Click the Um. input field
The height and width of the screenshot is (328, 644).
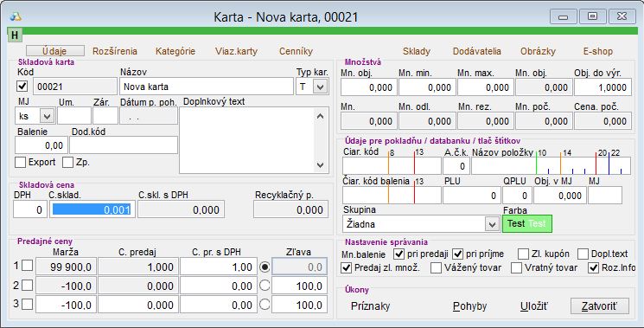pos(74,116)
